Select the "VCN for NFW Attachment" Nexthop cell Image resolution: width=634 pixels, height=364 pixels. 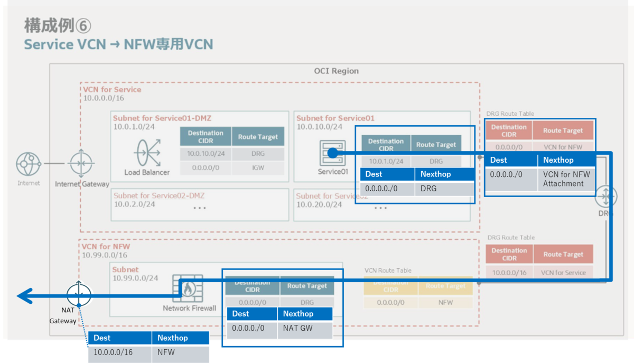tap(567, 179)
